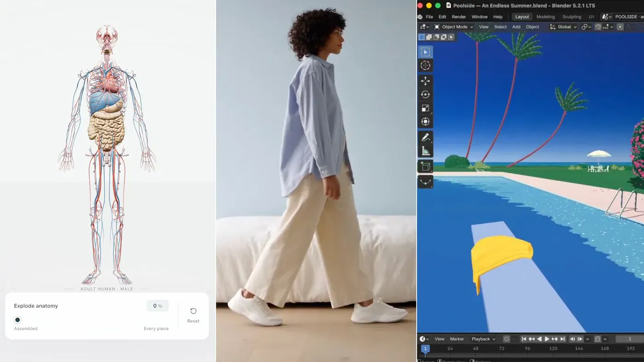Open the Global orientation dropdown
Image resolution: width=644 pixels, height=362 pixels.
(563, 27)
